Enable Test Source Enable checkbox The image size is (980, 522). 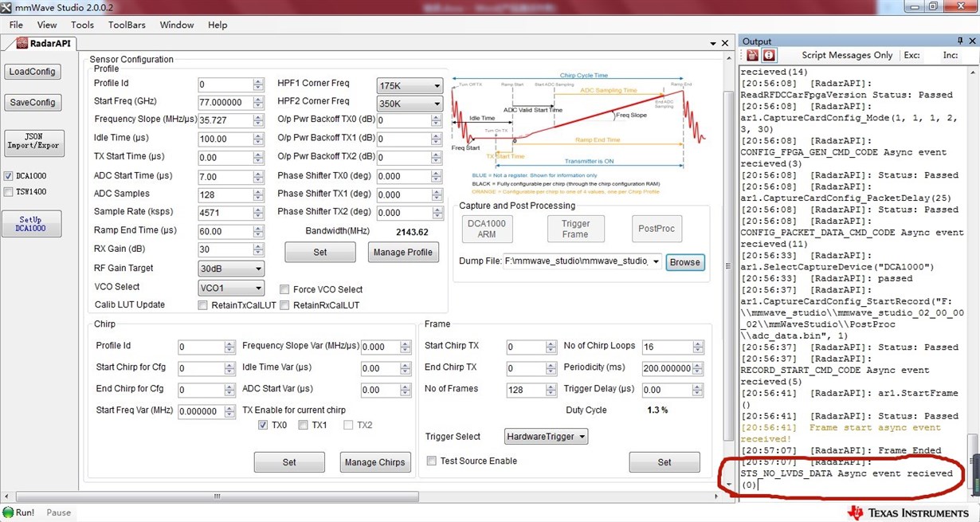(x=432, y=461)
